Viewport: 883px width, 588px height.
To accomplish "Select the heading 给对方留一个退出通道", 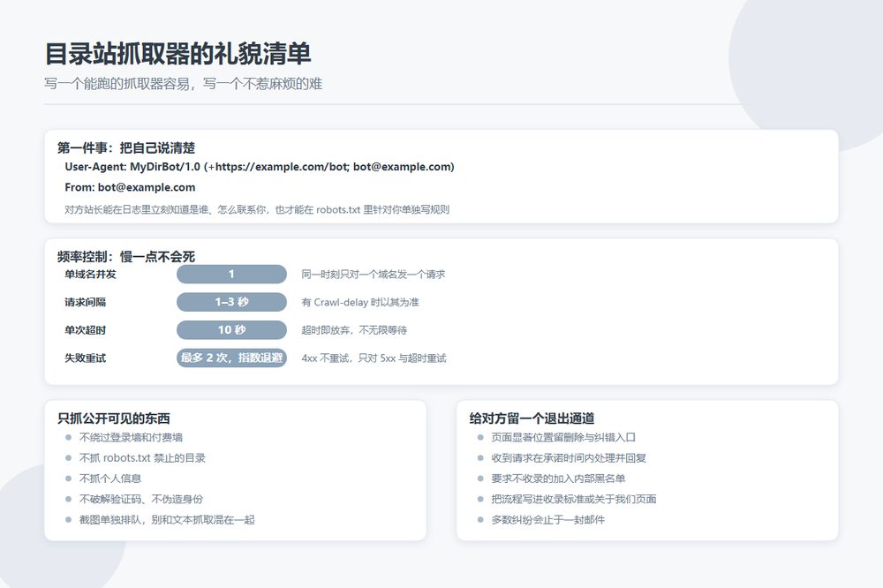I will coord(532,418).
